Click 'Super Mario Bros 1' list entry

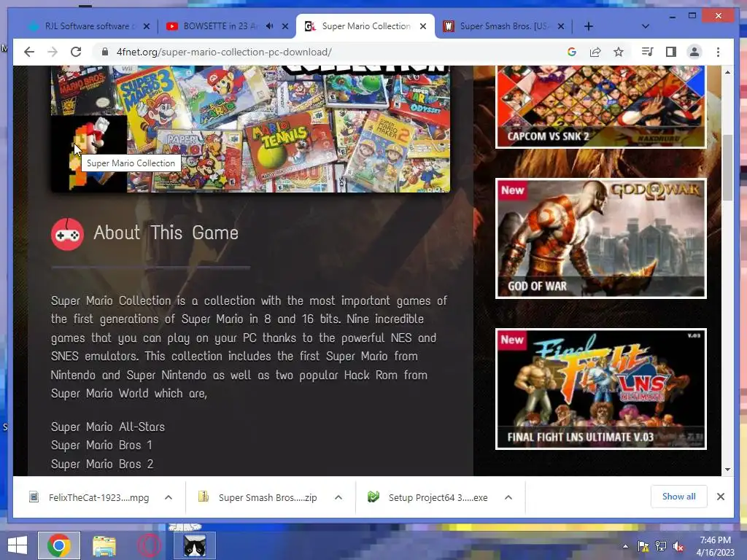101,446
